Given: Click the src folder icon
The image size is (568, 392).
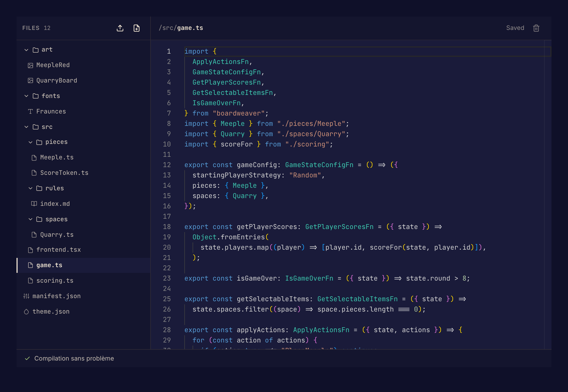Looking at the screenshot, I should pyautogui.click(x=36, y=127).
